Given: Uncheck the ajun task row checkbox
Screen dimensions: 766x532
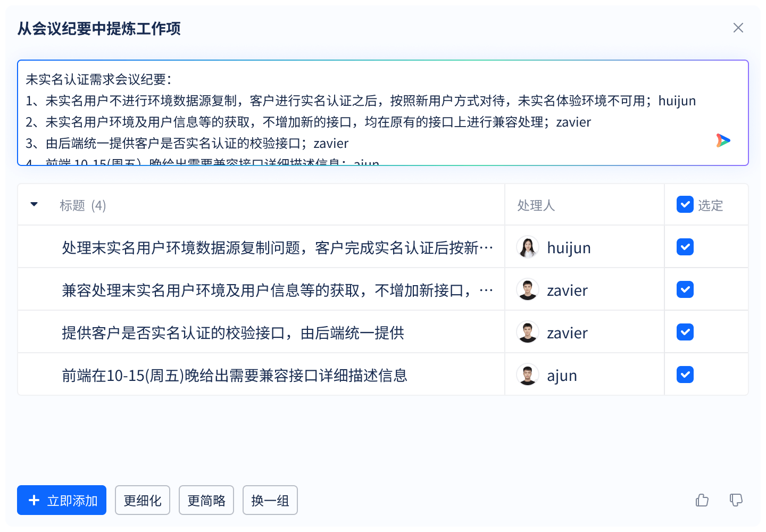Looking at the screenshot, I should click(685, 375).
